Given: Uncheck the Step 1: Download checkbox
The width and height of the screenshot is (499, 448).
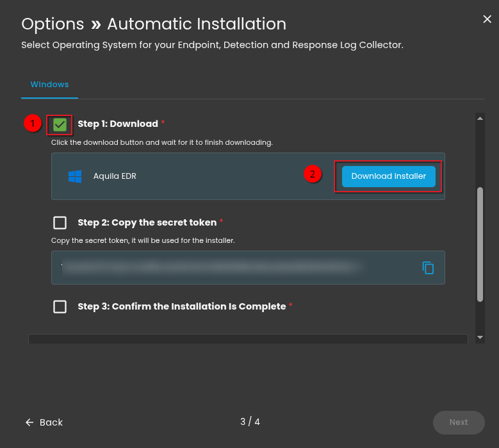Looking at the screenshot, I should tap(60, 124).
